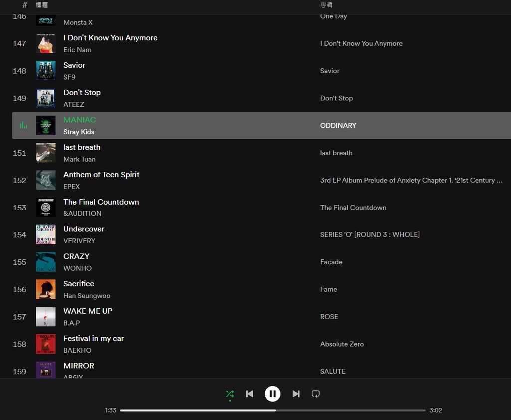This screenshot has height=420, width=511.
Task: Open the MANIAC album cover thumbnail
Action: pos(45,125)
